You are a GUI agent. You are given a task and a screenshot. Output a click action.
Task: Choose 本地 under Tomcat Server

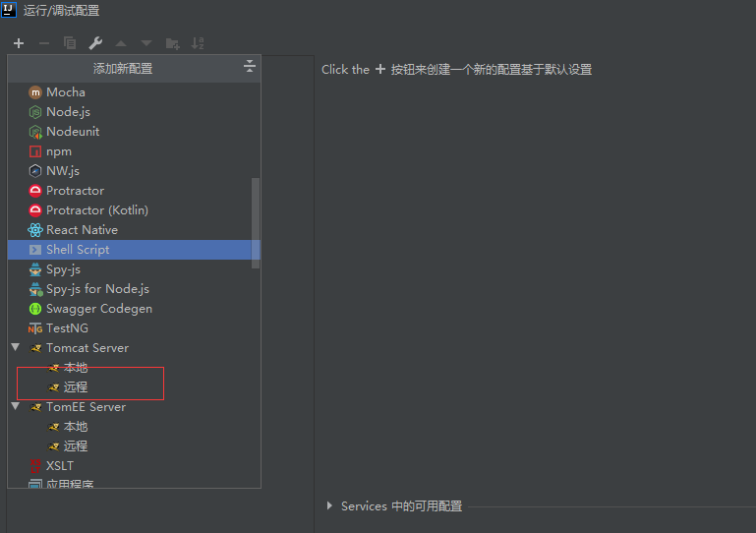coord(76,368)
